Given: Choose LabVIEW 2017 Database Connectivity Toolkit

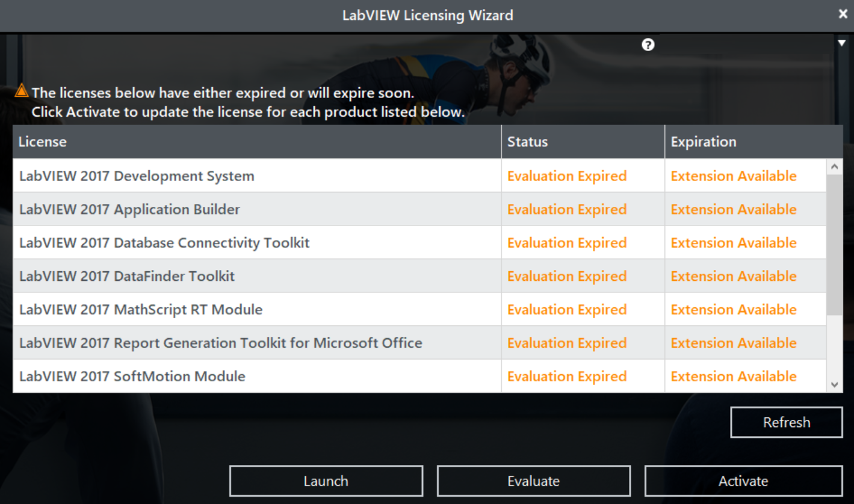Looking at the screenshot, I should (164, 243).
